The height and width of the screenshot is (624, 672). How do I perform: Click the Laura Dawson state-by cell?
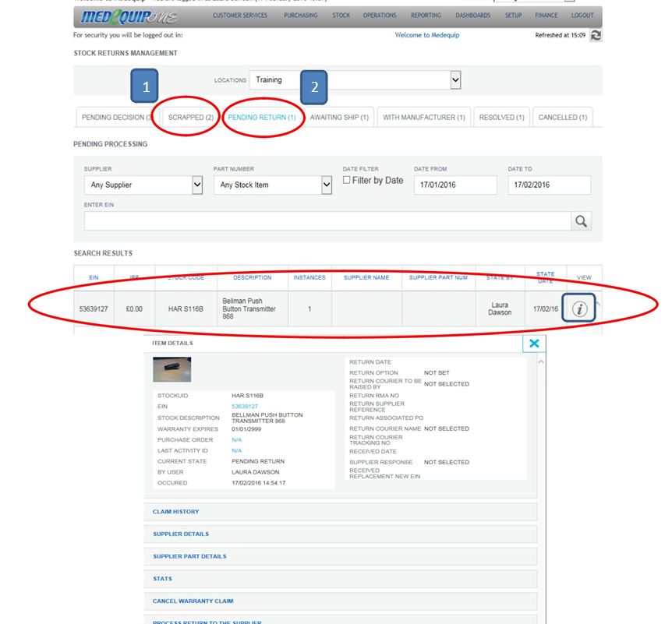[x=500, y=308]
